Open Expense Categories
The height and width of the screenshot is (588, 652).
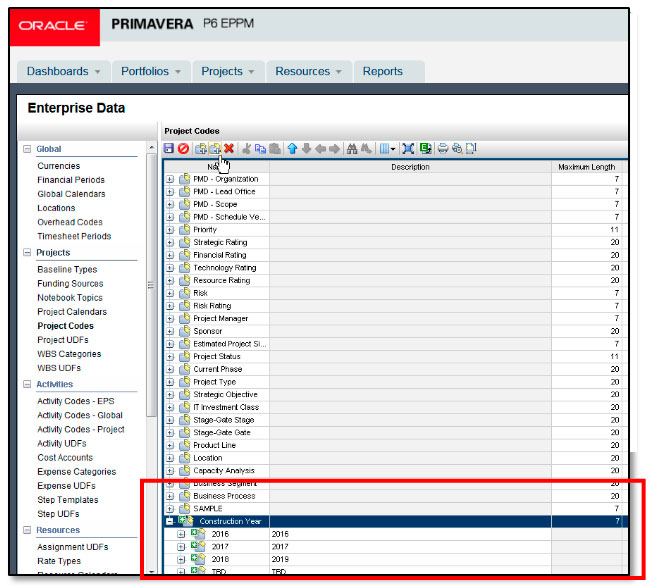[77, 472]
